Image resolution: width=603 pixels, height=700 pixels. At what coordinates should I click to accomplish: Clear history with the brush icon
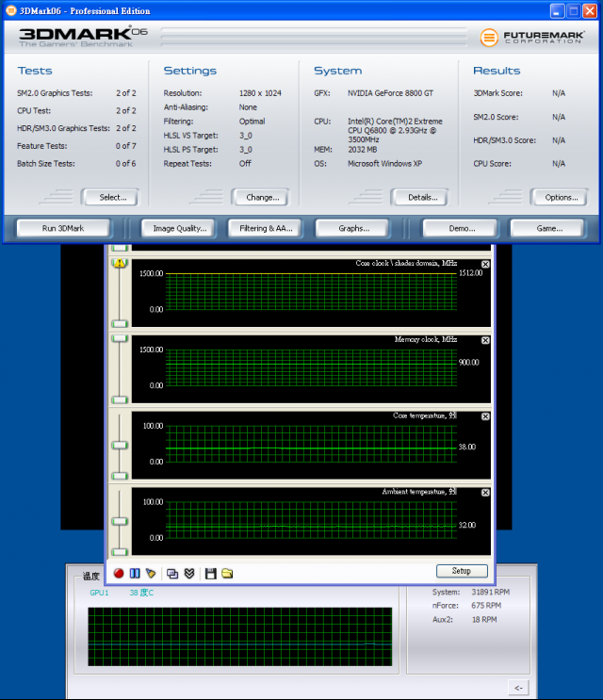click(151, 573)
